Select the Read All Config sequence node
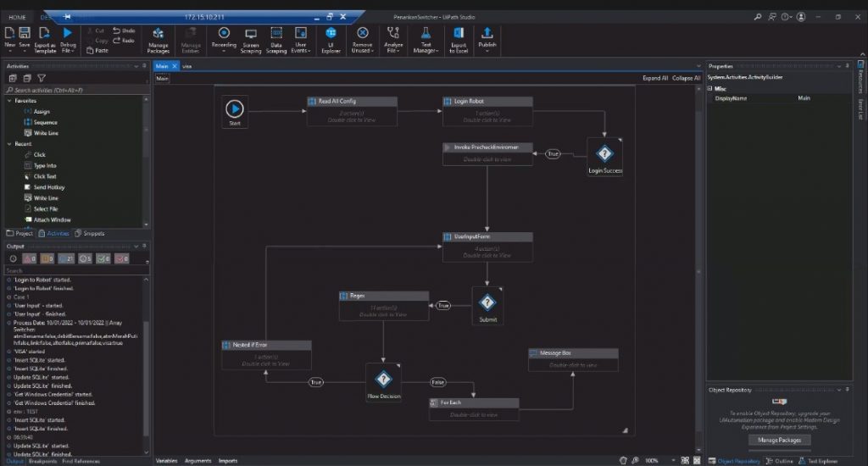Viewport: 868px width, 466px height. [352, 111]
